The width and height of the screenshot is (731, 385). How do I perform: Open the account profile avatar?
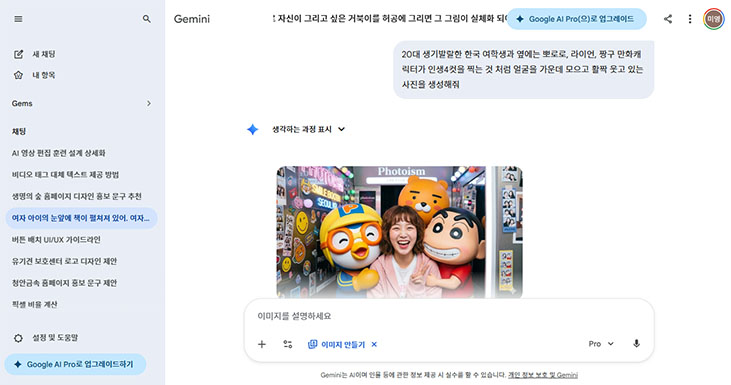713,19
